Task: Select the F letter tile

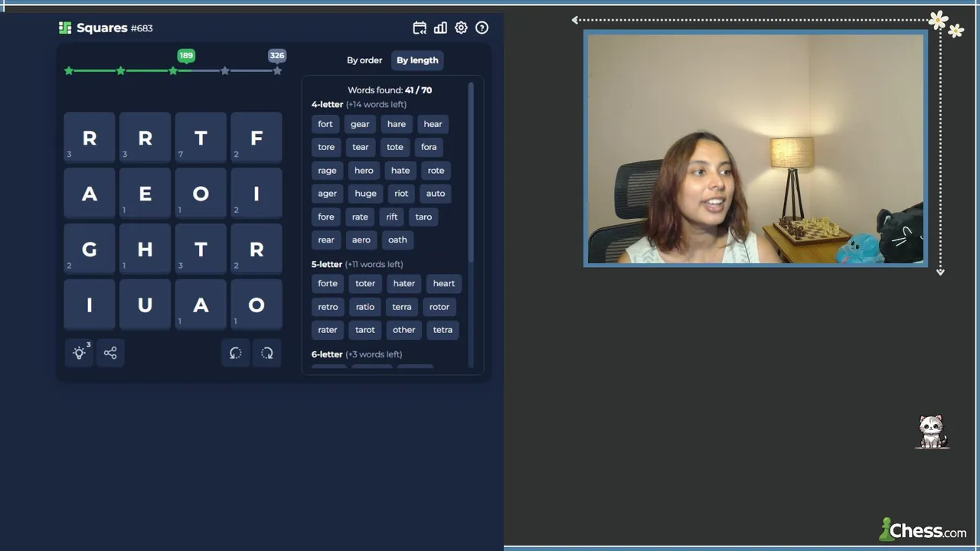Action: coord(256,138)
